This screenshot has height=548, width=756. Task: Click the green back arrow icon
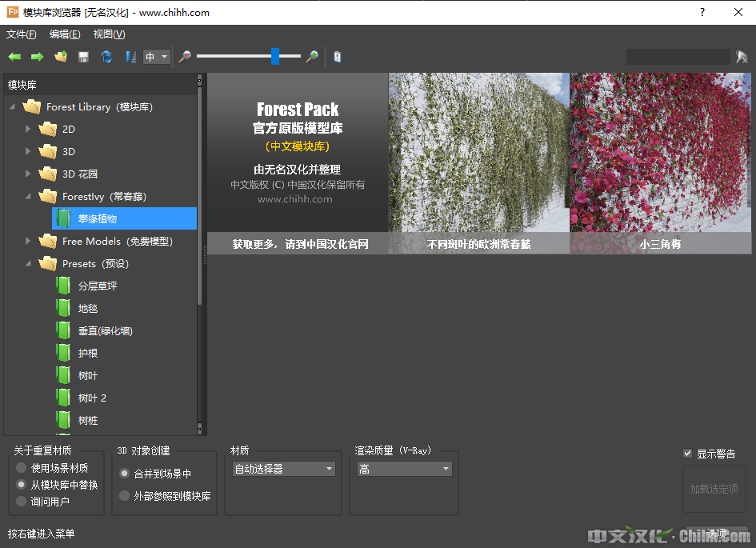[14, 57]
